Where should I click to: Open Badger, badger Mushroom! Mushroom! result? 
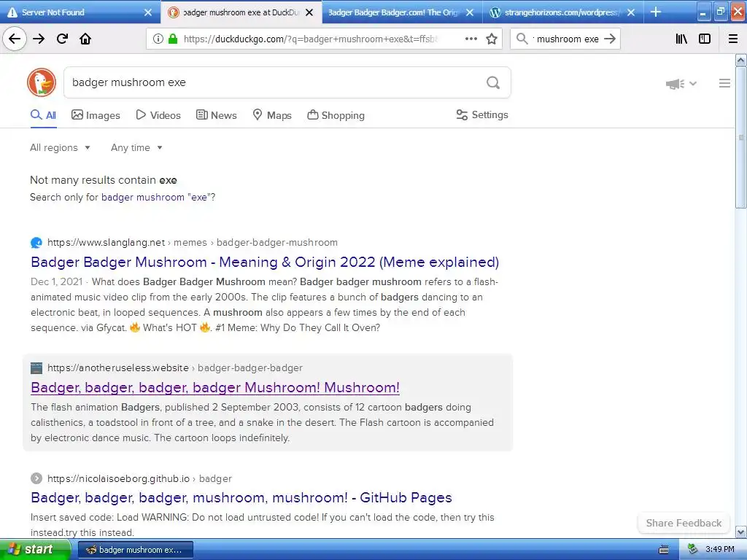[215, 388]
